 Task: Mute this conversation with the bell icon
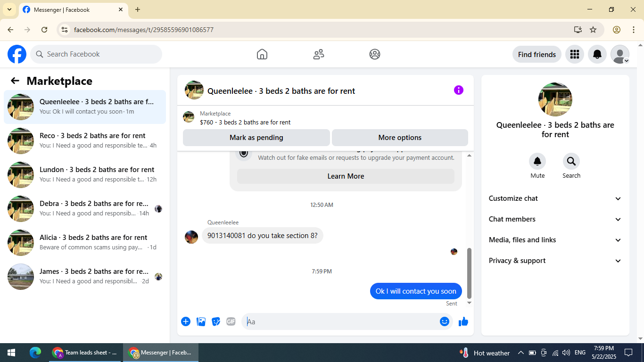click(x=537, y=162)
